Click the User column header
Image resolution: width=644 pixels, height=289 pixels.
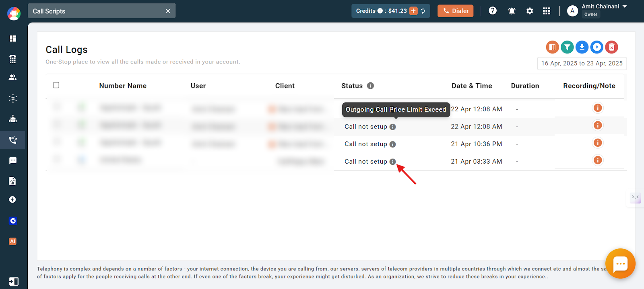198,86
